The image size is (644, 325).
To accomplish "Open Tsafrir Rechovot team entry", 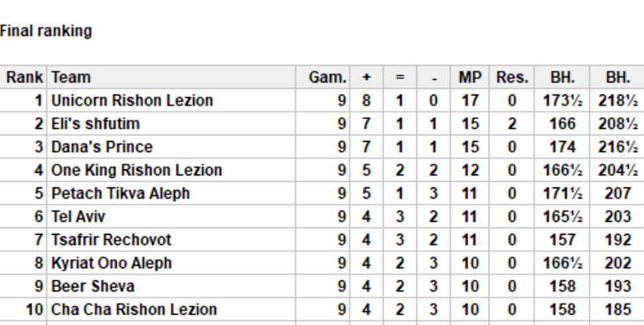I will 111,240.
